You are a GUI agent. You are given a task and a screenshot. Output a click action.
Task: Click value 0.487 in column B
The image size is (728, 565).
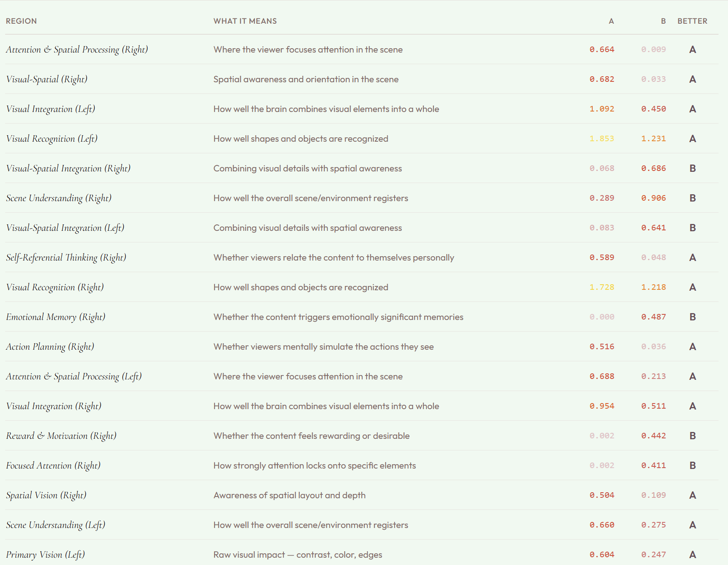(653, 317)
